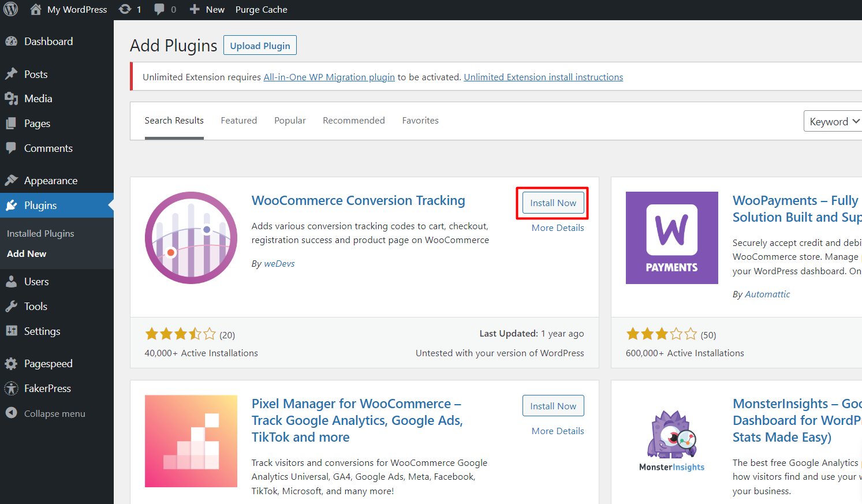Switch to the Popular tab
862x504 pixels.
click(290, 121)
